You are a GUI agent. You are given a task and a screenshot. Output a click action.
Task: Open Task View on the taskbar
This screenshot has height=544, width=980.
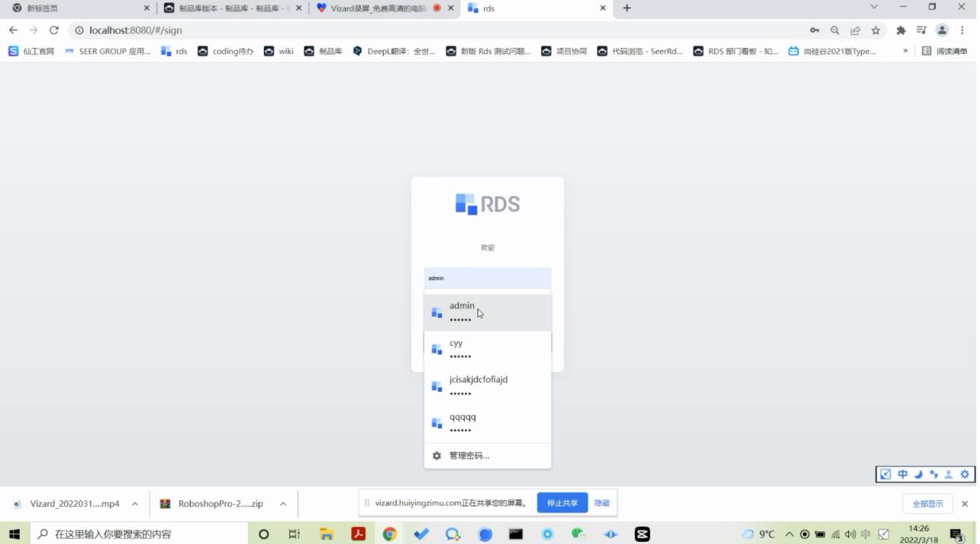pyautogui.click(x=294, y=534)
